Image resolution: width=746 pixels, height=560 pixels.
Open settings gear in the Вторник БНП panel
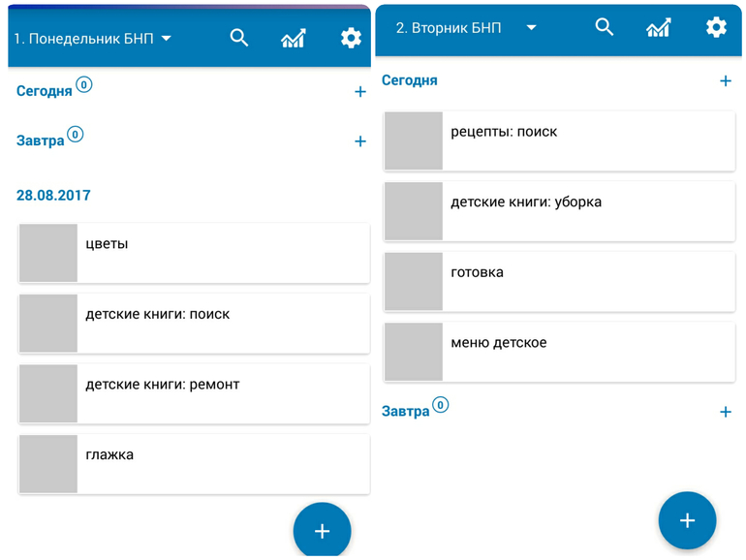(x=716, y=27)
